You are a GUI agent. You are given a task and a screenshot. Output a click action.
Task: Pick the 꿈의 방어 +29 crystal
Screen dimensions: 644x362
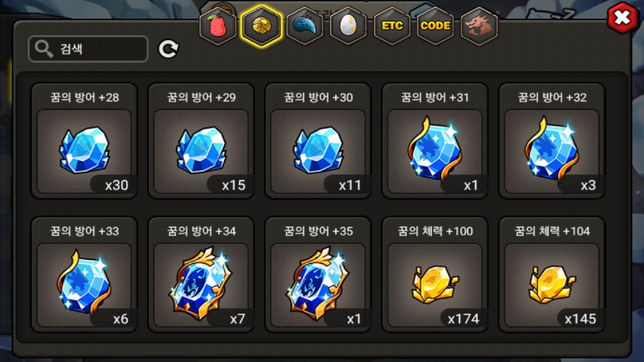201,141
